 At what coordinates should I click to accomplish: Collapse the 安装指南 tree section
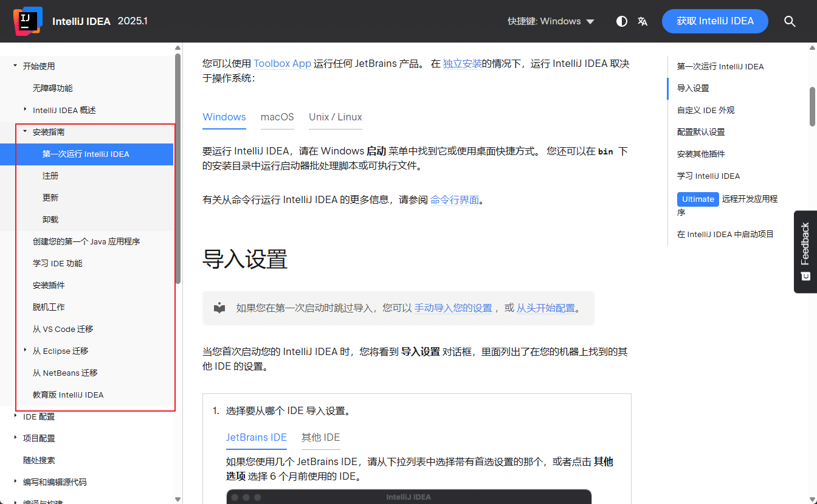pyautogui.click(x=25, y=131)
